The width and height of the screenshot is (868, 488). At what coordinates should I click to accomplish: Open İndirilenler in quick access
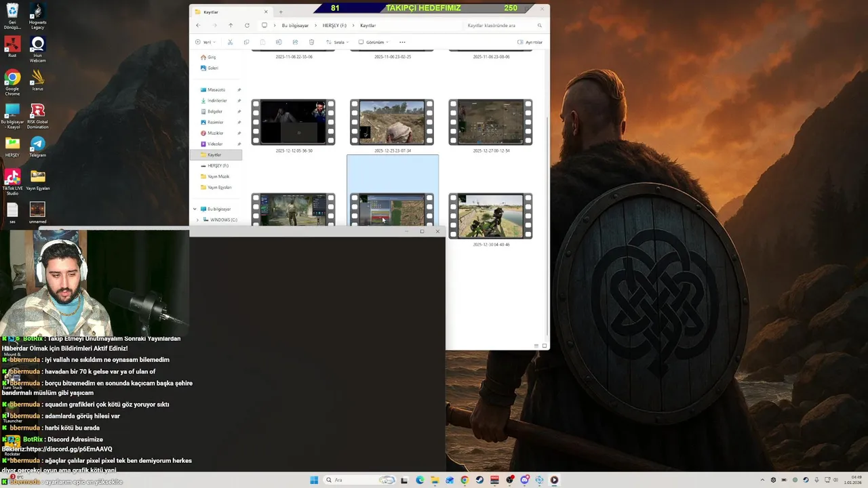[217, 100]
